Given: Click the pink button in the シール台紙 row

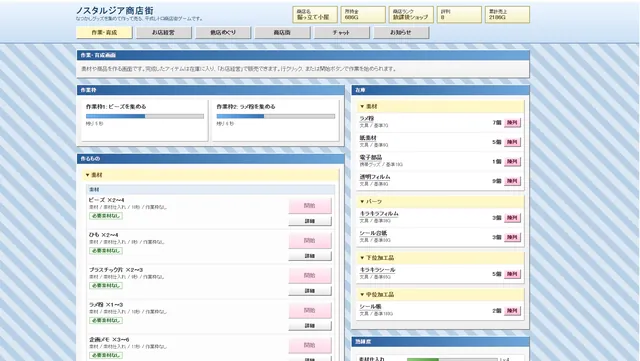Looking at the screenshot, I should point(512,237).
